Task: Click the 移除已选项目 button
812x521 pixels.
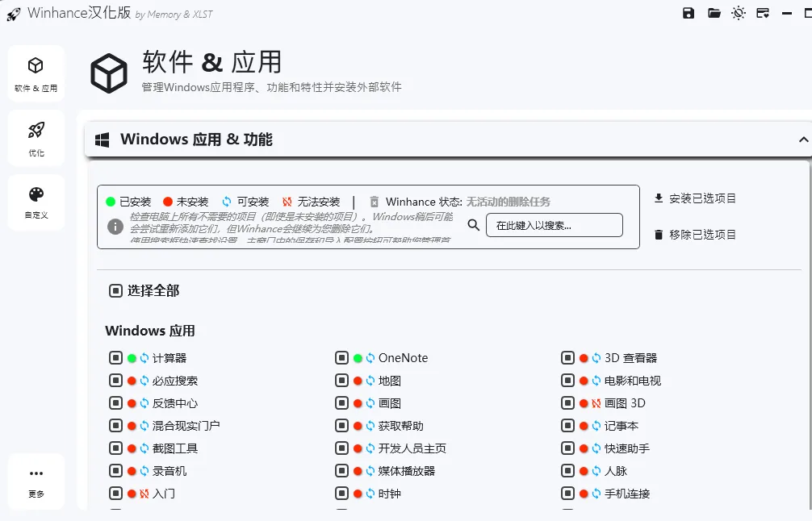Action: (695, 235)
